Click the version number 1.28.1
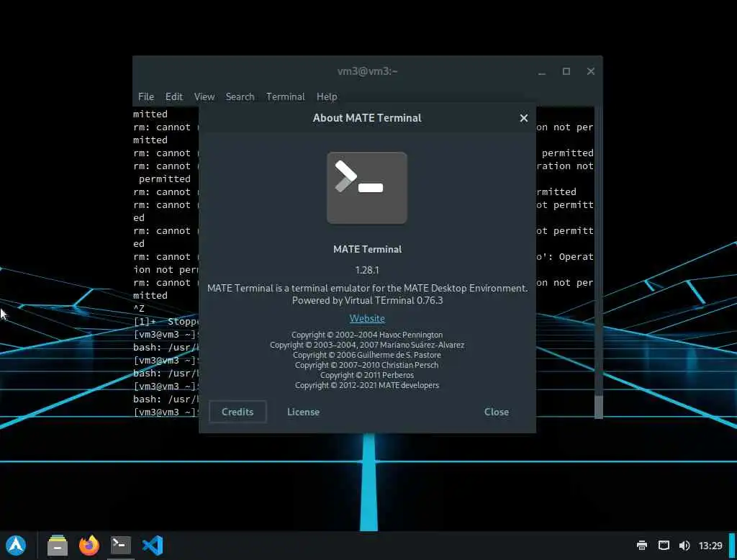 tap(367, 270)
